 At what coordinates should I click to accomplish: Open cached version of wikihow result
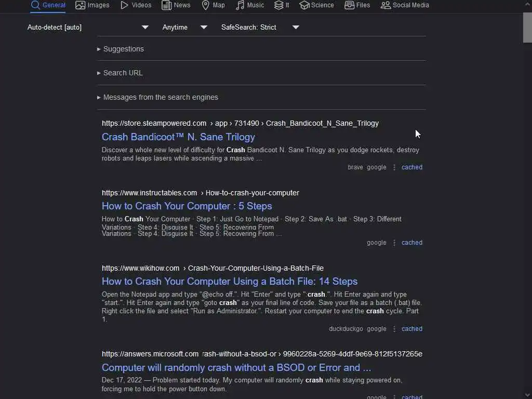click(x=412, y=329)
